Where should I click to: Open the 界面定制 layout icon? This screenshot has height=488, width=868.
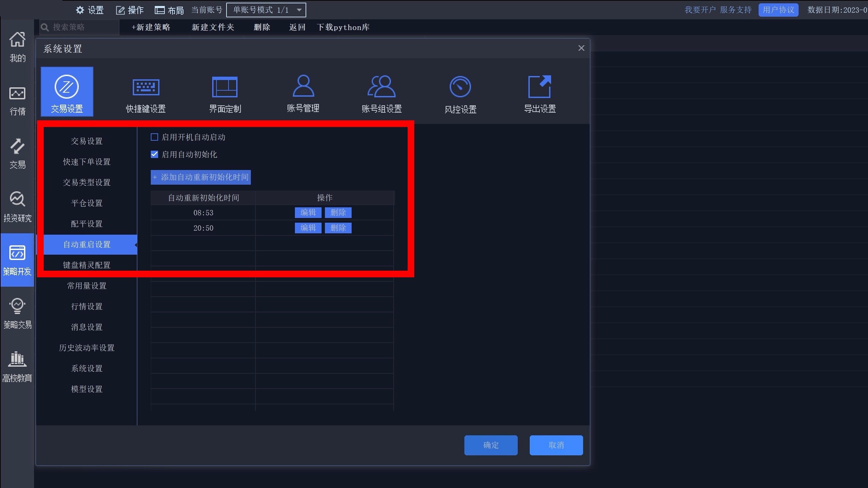(x=225, y=87)
